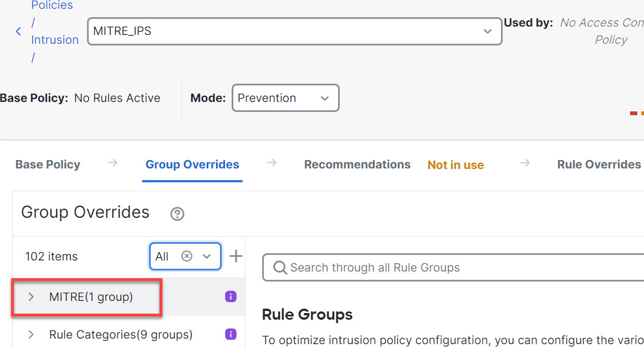This screenshot has height=348, width=644.
Task: Click the MITRE group info icon
Action: click(231, 297)
